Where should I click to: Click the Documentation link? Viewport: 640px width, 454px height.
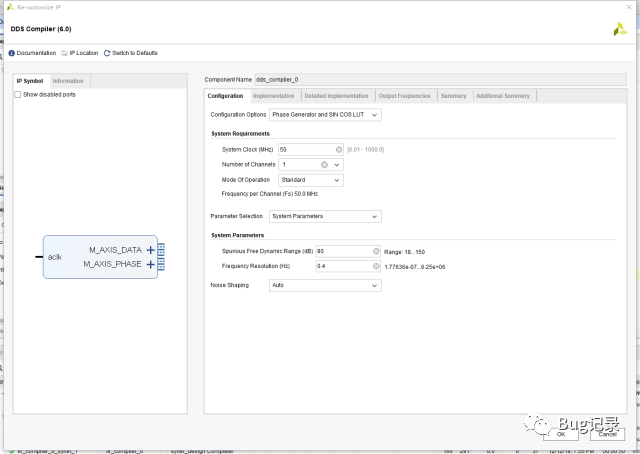tap(36, 53)
